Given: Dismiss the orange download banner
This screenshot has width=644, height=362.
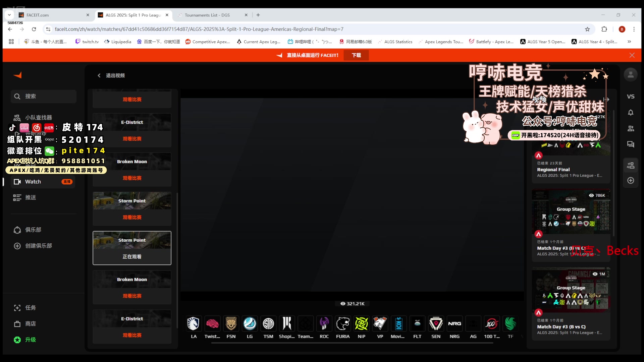Looking at the screenshot, I should [x=632, y=55].
